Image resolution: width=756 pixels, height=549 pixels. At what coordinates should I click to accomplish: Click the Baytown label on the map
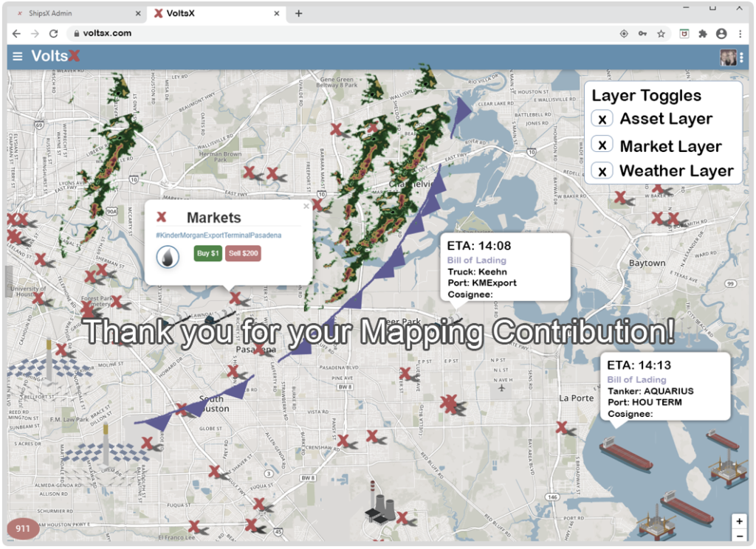[647, 263]
